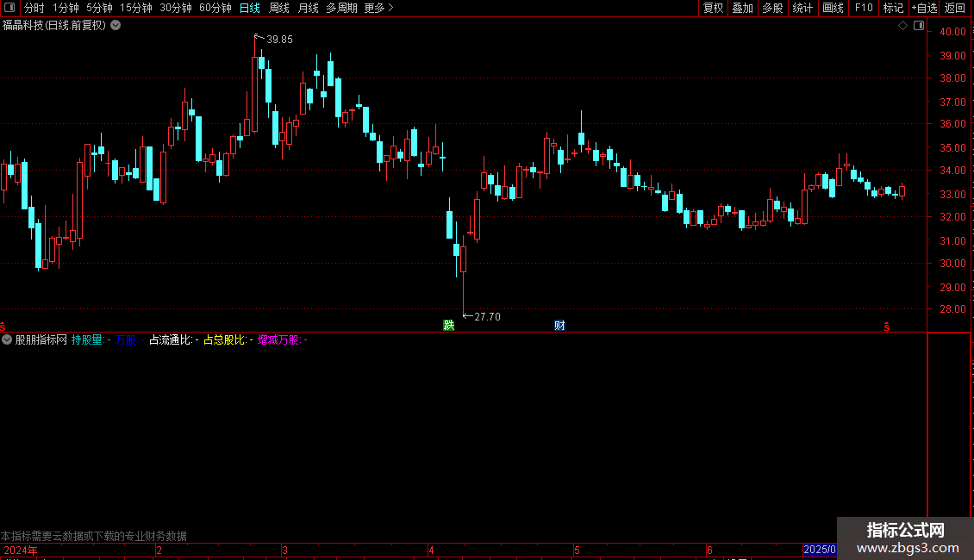Viewport: 974px width, 560px height.
Task: Select the 15分钟 period
Action: tap(136, 8)
